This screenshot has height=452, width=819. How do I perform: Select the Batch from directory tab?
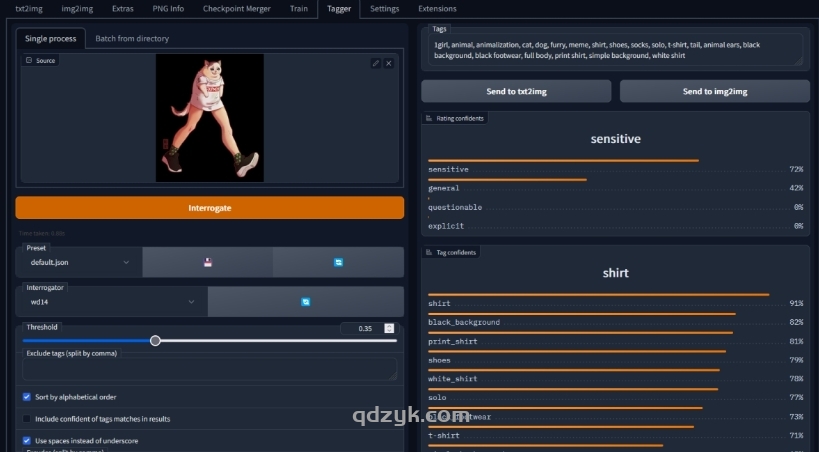point(132,38)
